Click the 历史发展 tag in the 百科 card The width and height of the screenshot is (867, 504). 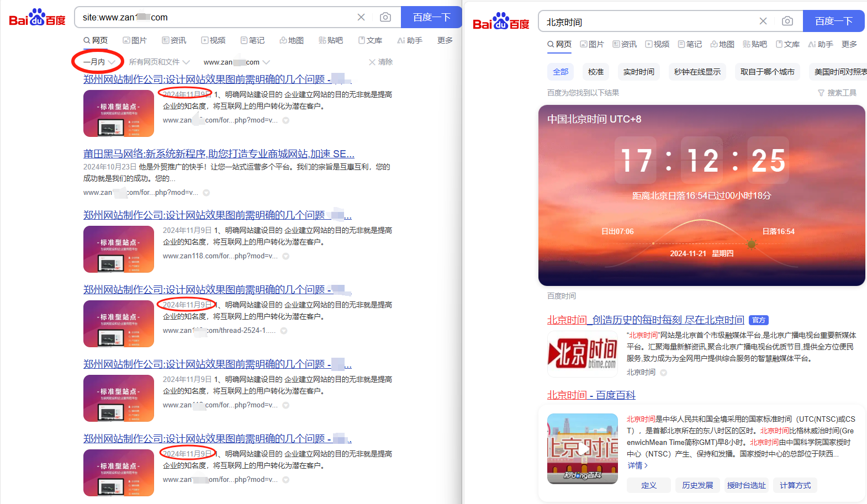[697, 485]
